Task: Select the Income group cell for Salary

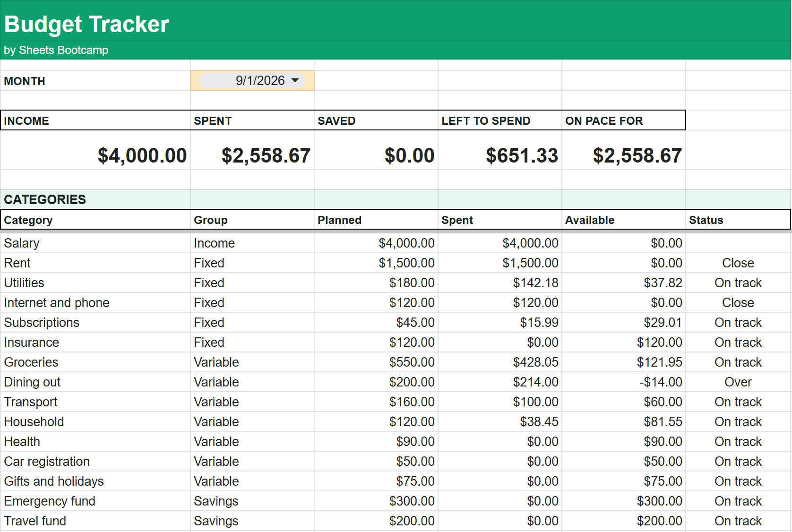Action: pos(252,243)
